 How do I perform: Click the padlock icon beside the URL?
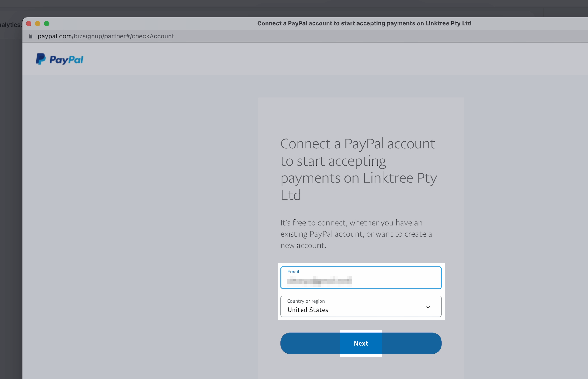point(31,36)
